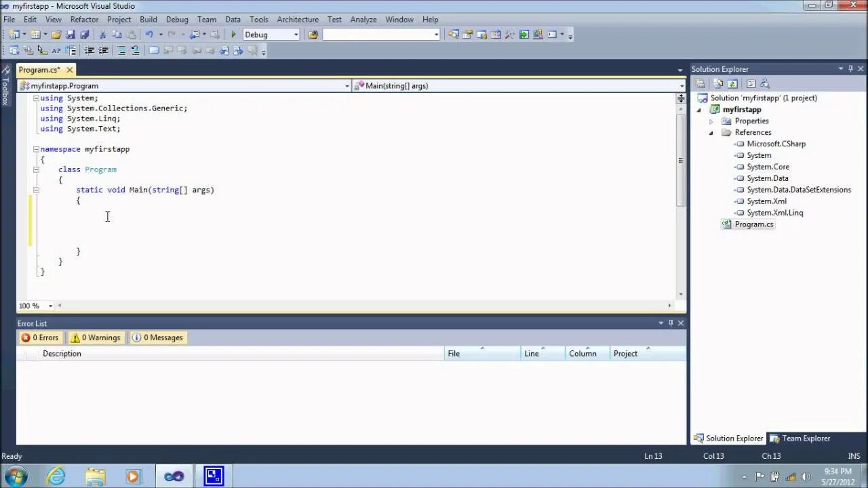Select Program.cs in Solution Explorer
The image size is (868, 488).
coord(753,224)
